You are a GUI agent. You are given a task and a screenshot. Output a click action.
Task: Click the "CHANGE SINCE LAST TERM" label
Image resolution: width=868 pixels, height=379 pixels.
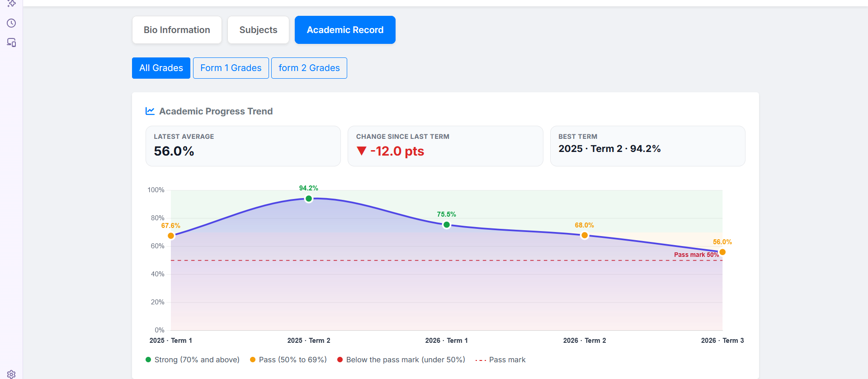(403, 137)
